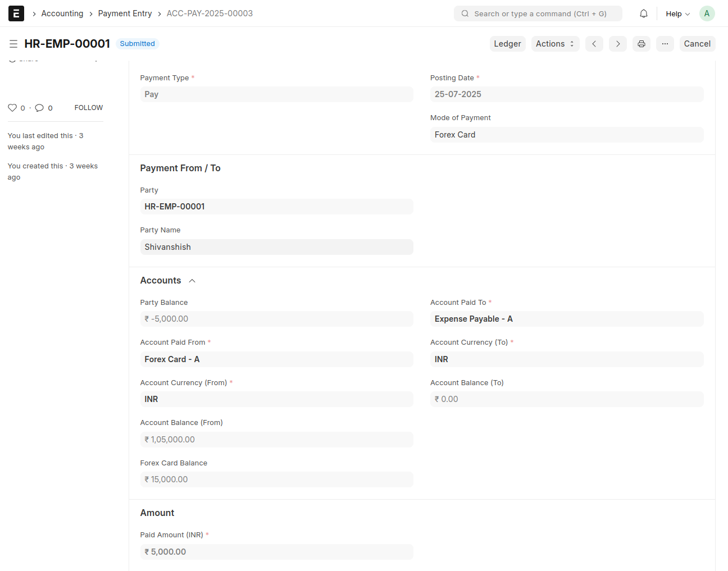Screen dimensions: 728x571
Task: Go to the previous document arrow
Action: [x=594, y=44]
